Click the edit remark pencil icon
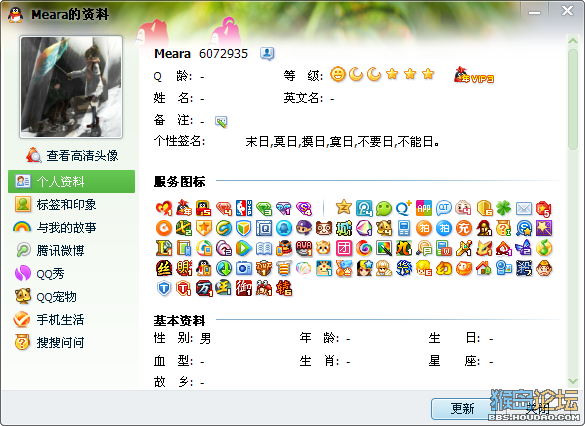Viewport: 585px width, 426px height. 221,122
